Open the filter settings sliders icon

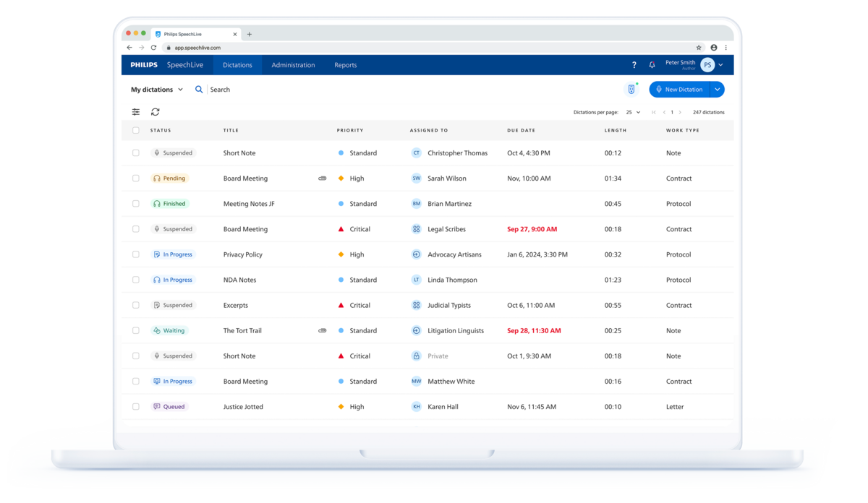point(136,112)
